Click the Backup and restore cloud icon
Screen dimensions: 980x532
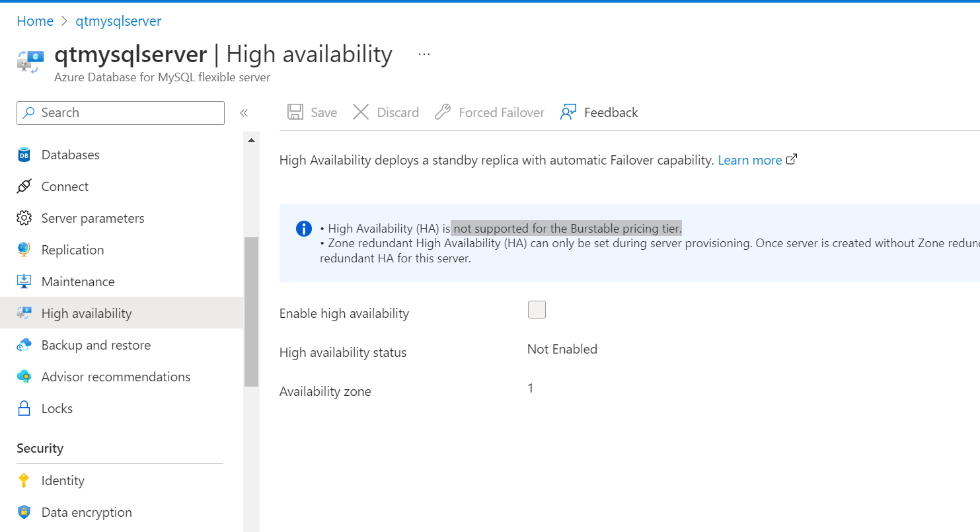click(24, 345)
